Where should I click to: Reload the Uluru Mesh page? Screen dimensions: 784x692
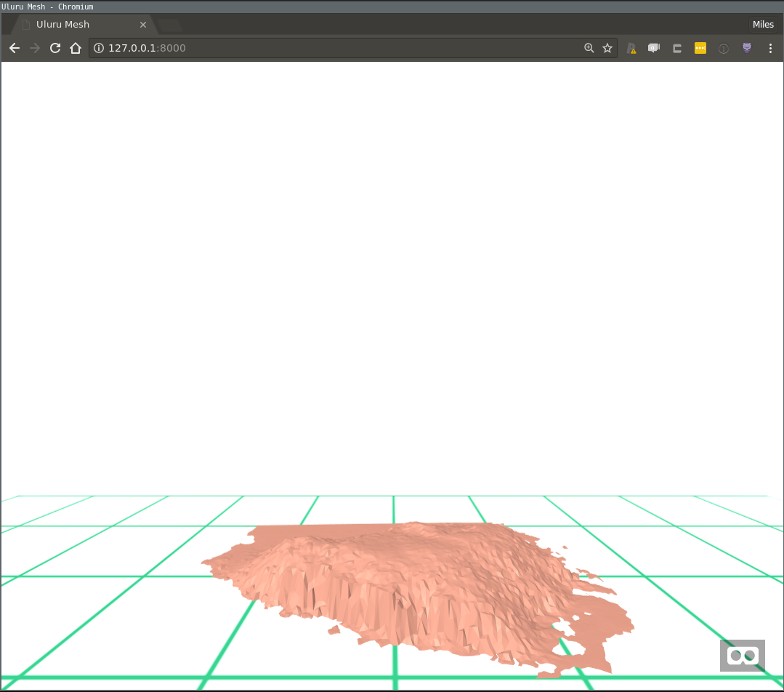(54, 49)
